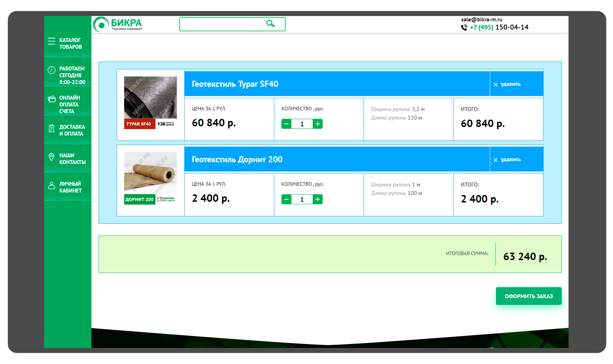Screen dimensions: 613x364
Task: Click the delivery clipboard icon
Action: click(x=52, y=128)
